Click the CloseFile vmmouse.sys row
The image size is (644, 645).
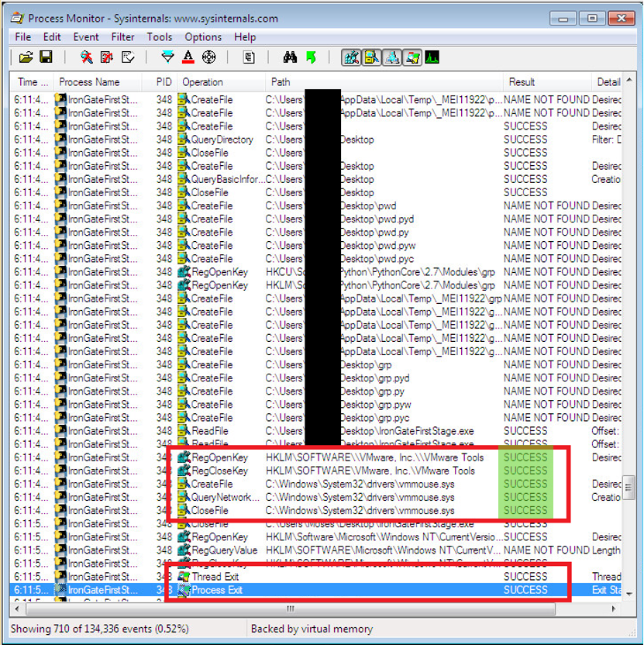pos(316,510)
